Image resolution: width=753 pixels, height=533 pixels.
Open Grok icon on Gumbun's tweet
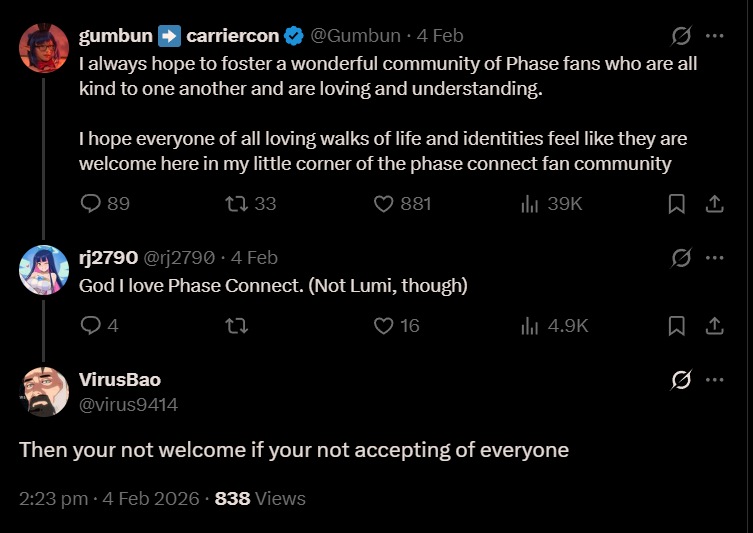681,36
